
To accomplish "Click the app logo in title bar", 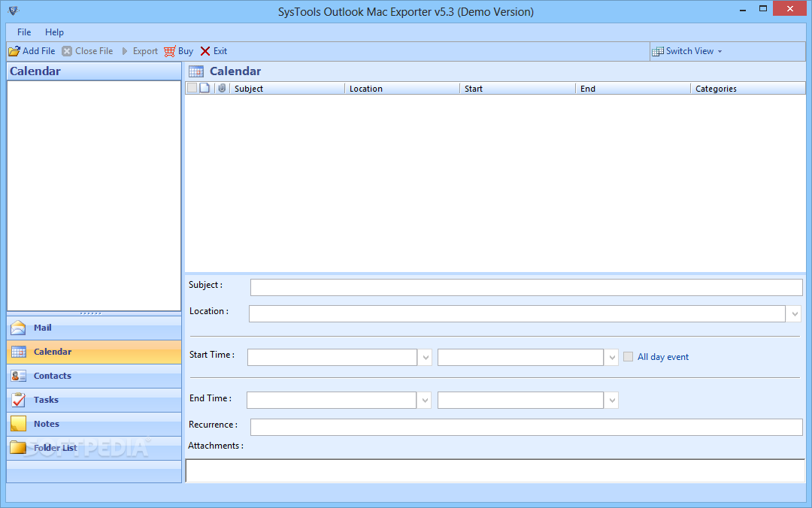I will click(x=14, y=11).
